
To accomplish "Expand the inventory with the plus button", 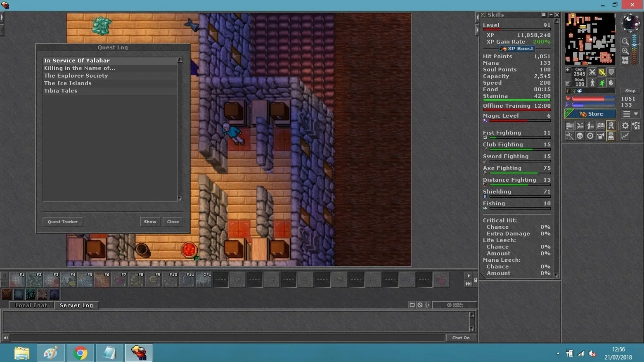I will [x=568, y=70].
